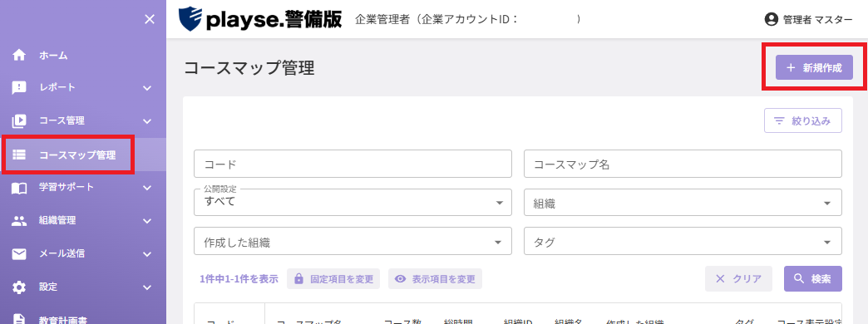Click the レポート report icon
Viewport: 868px width, 324px height.
point(19,88)
